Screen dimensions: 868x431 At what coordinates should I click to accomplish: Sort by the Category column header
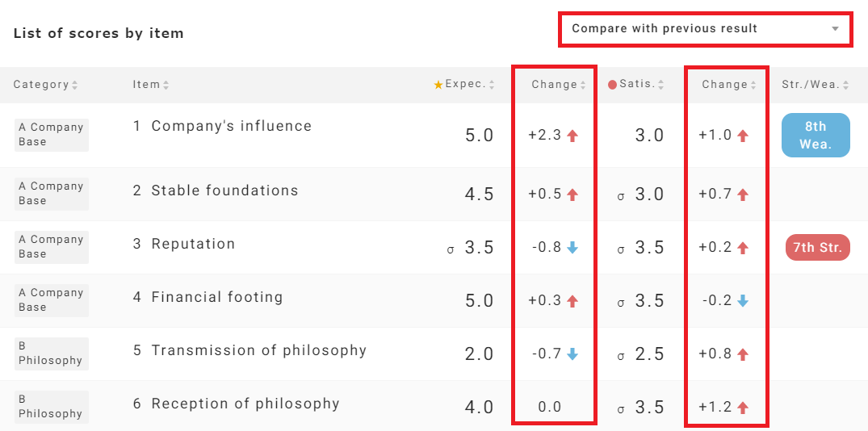(45, 85)
